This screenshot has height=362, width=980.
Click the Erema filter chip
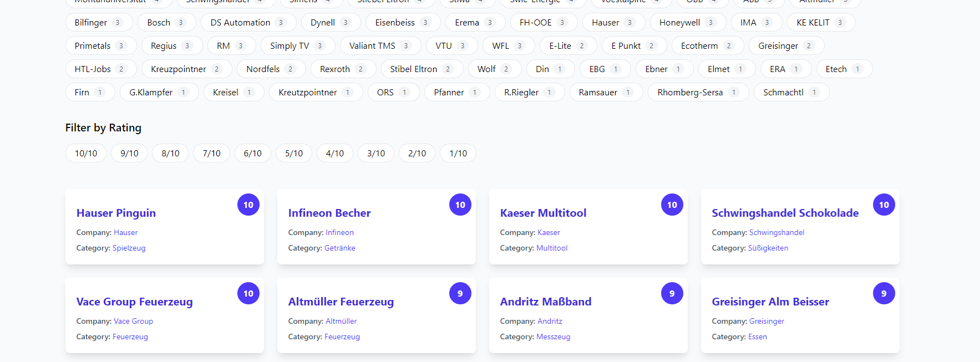[475, 23]
